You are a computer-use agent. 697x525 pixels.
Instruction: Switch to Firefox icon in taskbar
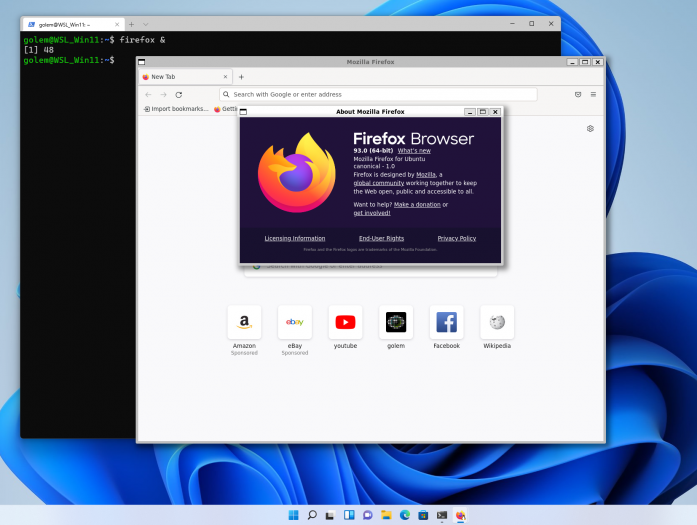[461, 515]
